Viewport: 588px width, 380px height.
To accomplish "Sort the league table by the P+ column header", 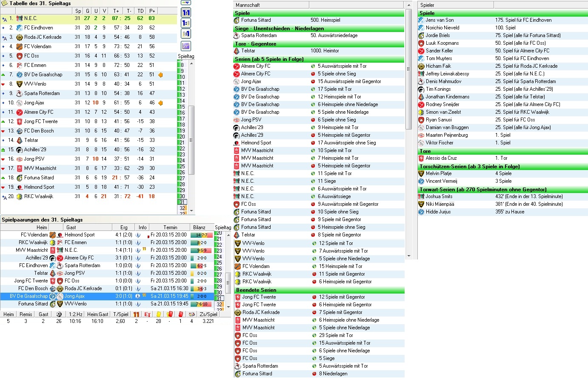I will point(152,11).
